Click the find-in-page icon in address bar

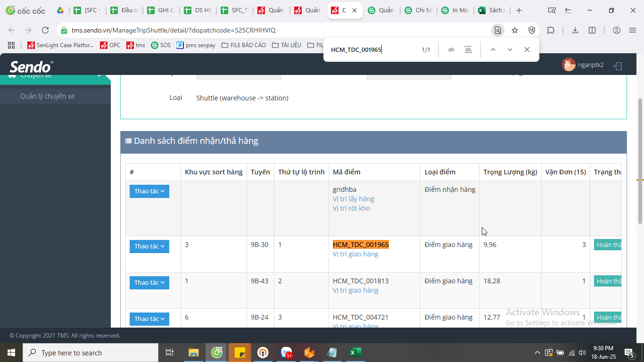point(498,30)
